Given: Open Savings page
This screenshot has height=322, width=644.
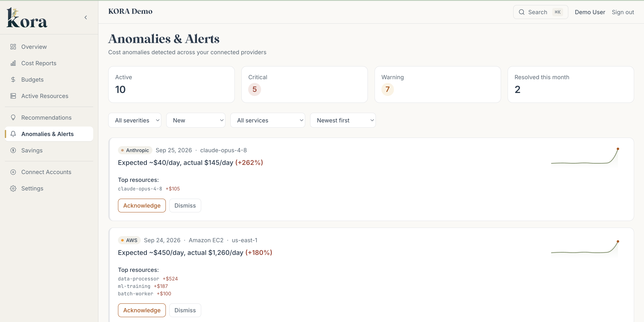Looking at the screenshot, I should click(x=49, y=151).
